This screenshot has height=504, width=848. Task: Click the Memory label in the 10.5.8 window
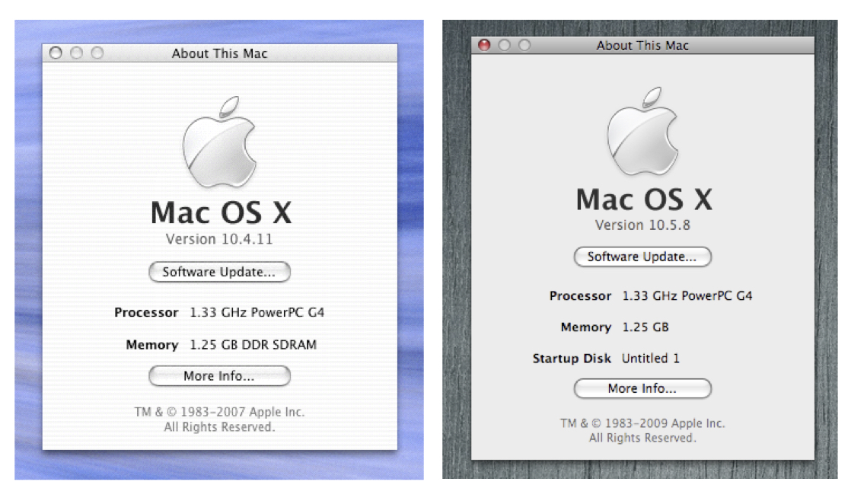tap(585, 327)
